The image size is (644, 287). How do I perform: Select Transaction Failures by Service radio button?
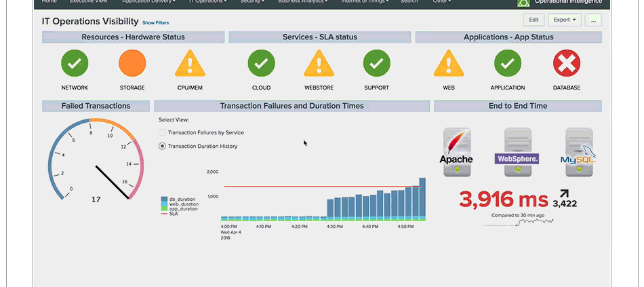[162, 132]
